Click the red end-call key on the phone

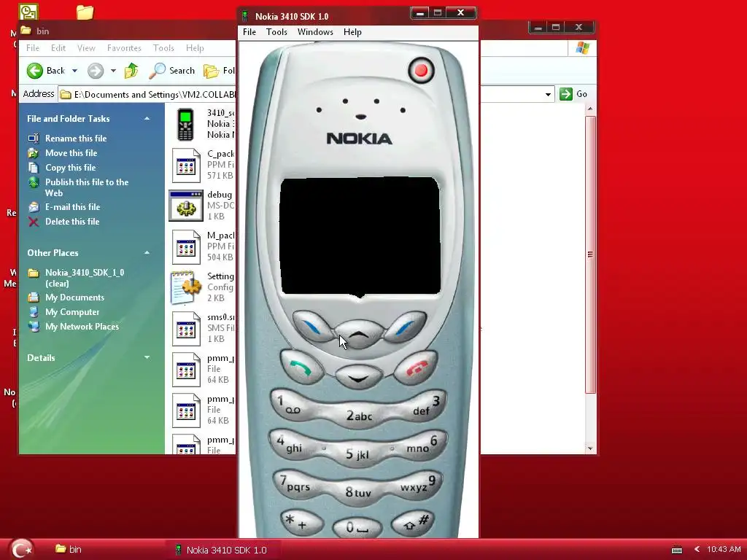pos(415,366)
